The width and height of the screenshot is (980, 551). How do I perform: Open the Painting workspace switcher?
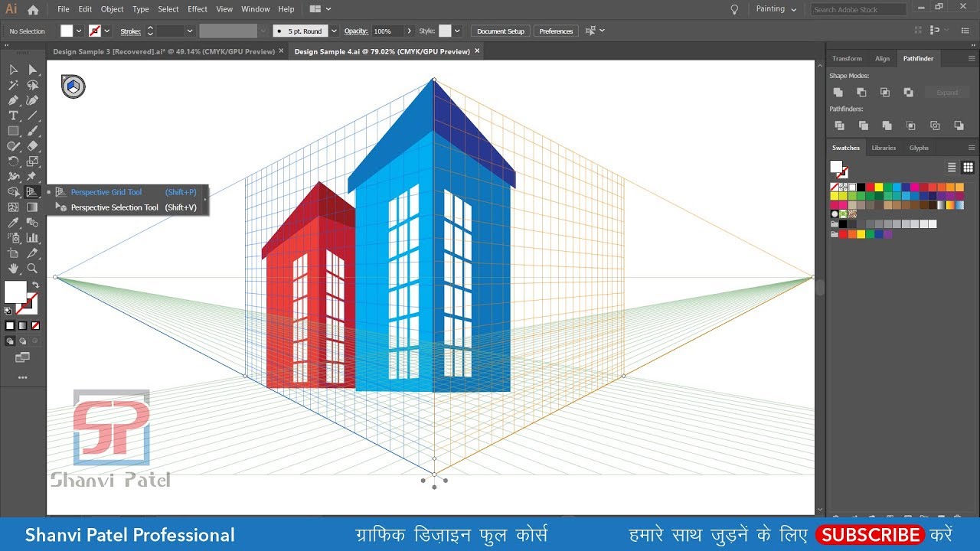click(776, 9)
